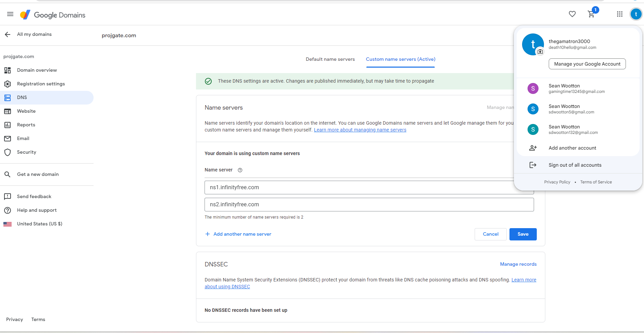The height and width of the screenshot is (333, 644).
Task: Switch to Default name servers tab
Action: tap(330, 59)
